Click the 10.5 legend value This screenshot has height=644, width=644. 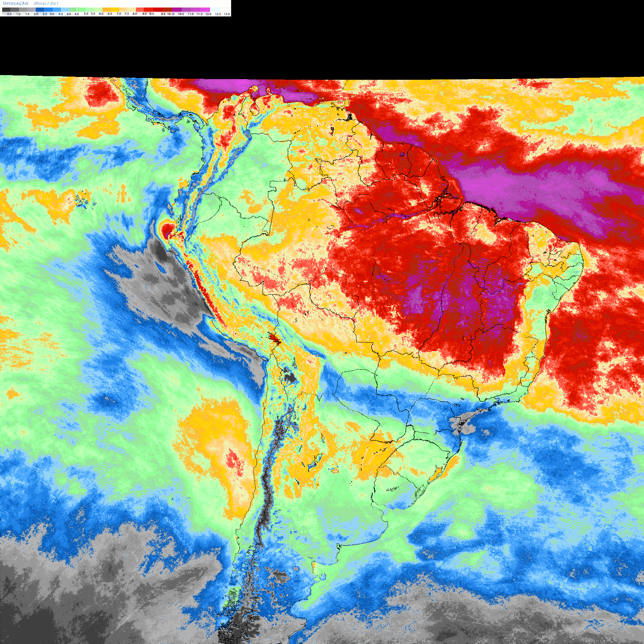pyautogui.click(x=181, y=14)
